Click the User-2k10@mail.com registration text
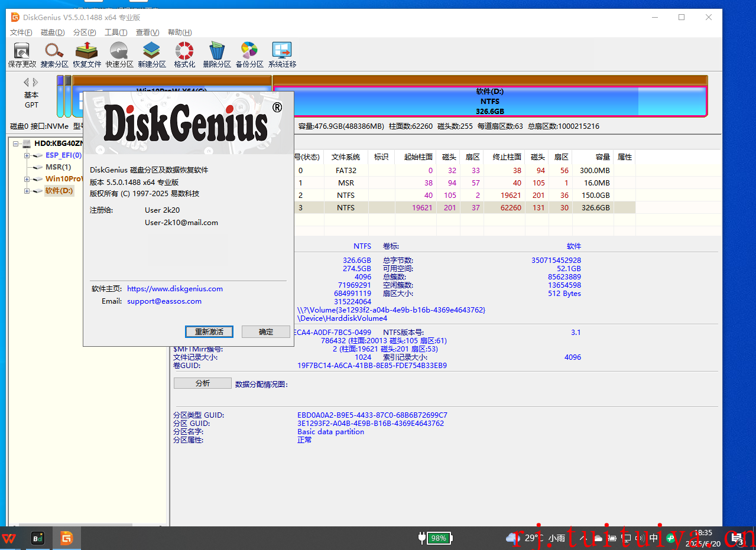 181,223
